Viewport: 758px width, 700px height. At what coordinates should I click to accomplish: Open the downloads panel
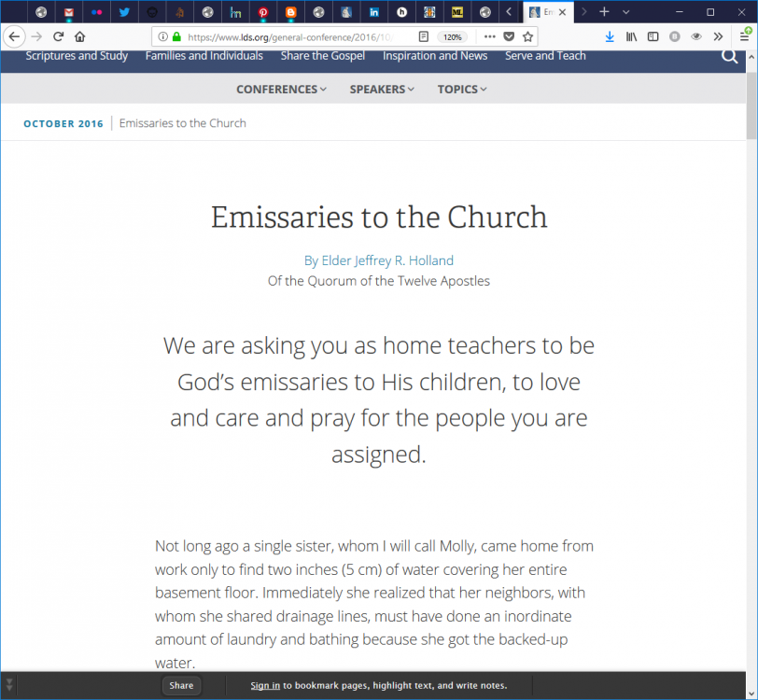click(x=610, y=36)
